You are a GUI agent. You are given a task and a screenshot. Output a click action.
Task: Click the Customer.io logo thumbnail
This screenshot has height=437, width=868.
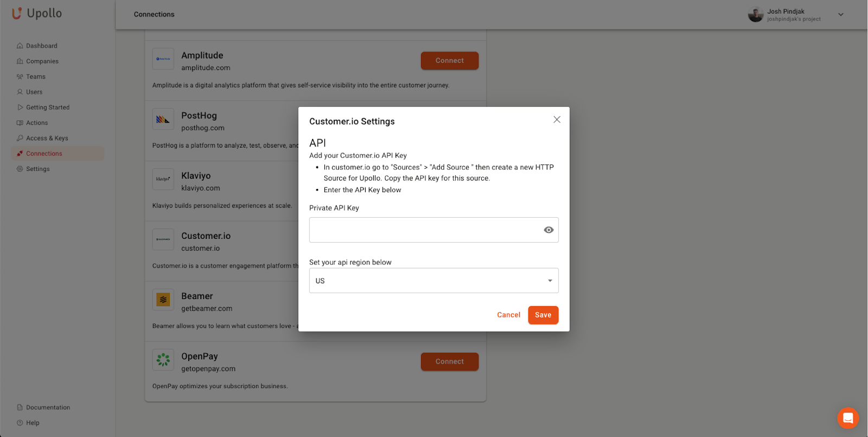(163, 239)
